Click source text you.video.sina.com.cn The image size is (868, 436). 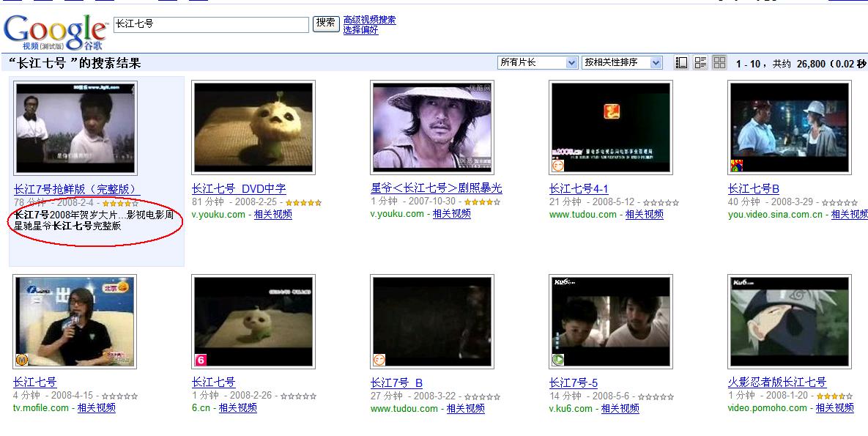pos(775,215)
